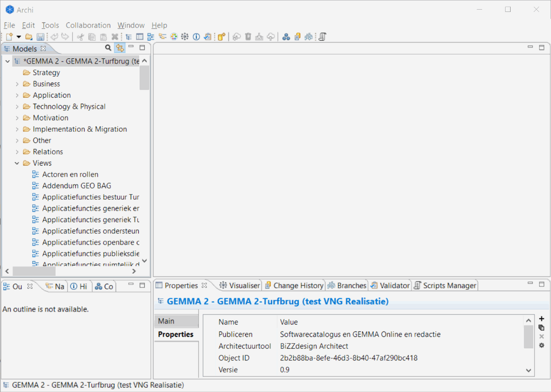Click the Models tree vertical scrollbar thumb
This screenshot has width=551, height=392.
144,78
